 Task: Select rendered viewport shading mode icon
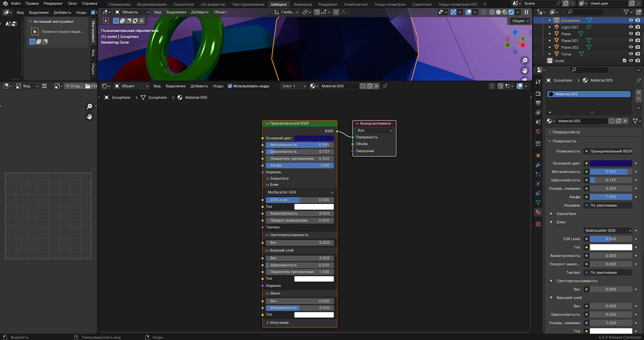point(511,12)
